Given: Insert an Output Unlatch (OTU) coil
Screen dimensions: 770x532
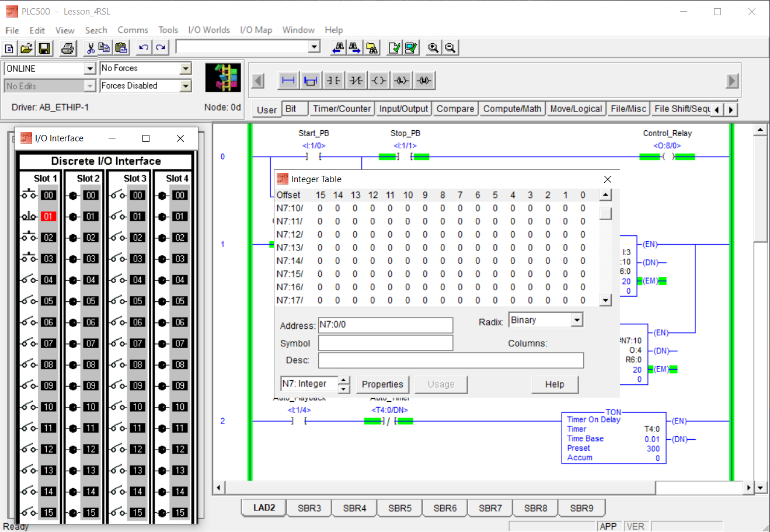Looking at the screenshot, I should 424,81.
